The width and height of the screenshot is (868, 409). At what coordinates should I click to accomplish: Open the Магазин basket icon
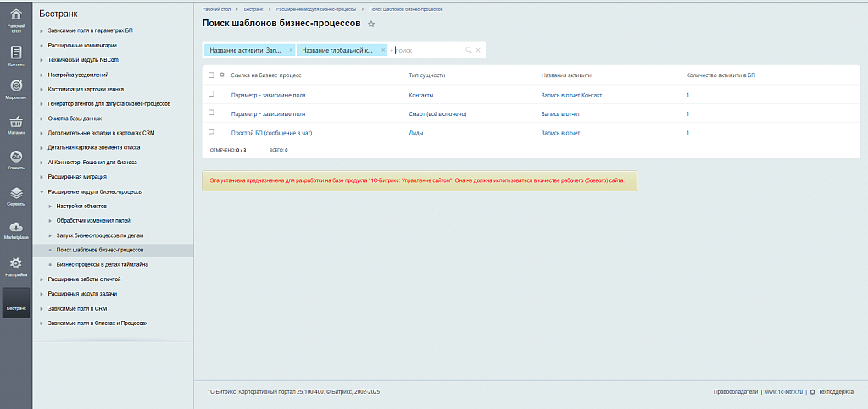[15, 125]
